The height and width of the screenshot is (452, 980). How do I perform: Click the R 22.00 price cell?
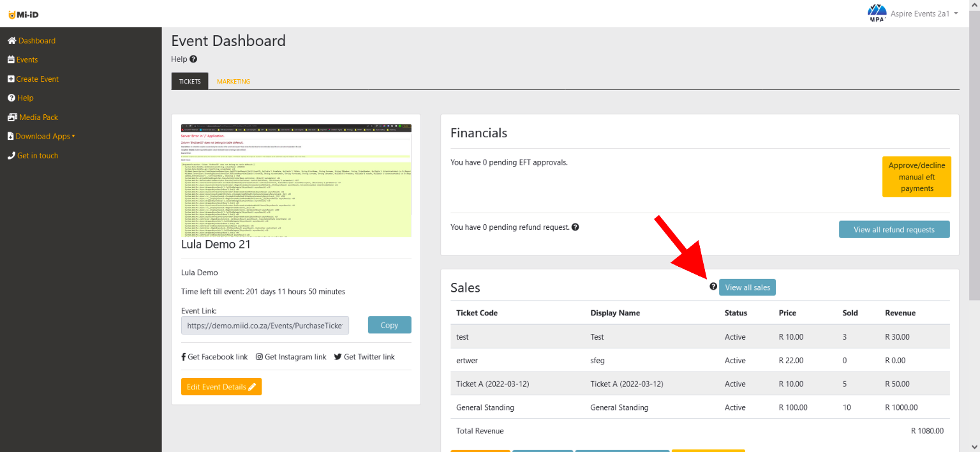pyautogui.click(x=791, y=360)
